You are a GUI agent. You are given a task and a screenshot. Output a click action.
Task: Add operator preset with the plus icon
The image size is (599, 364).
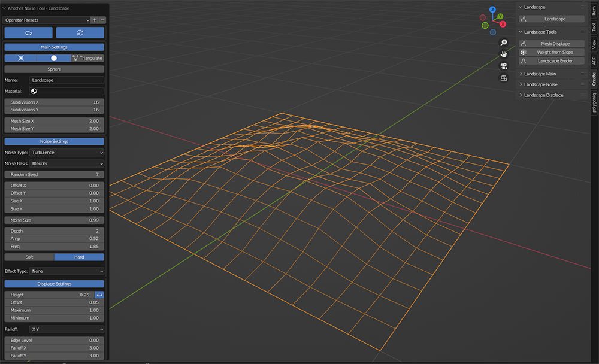click(95, 20)
